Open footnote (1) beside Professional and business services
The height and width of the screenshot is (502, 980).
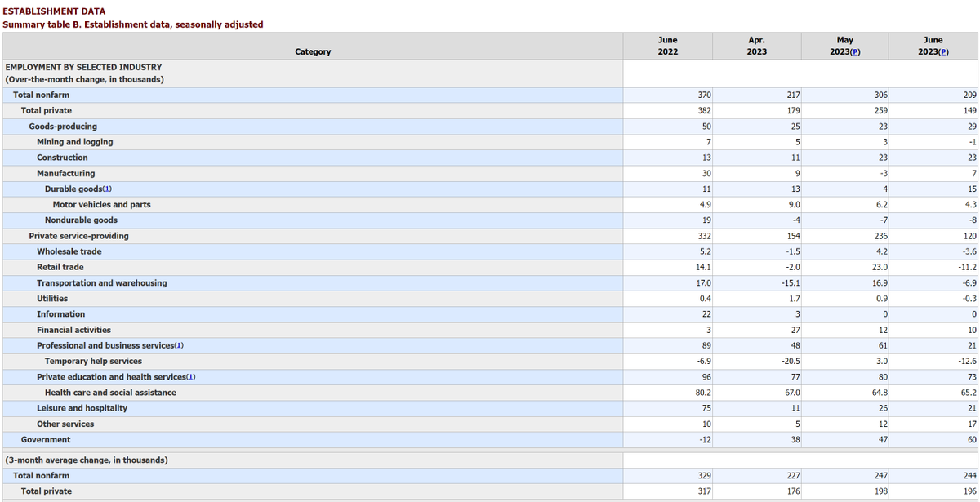pos(178,346)
